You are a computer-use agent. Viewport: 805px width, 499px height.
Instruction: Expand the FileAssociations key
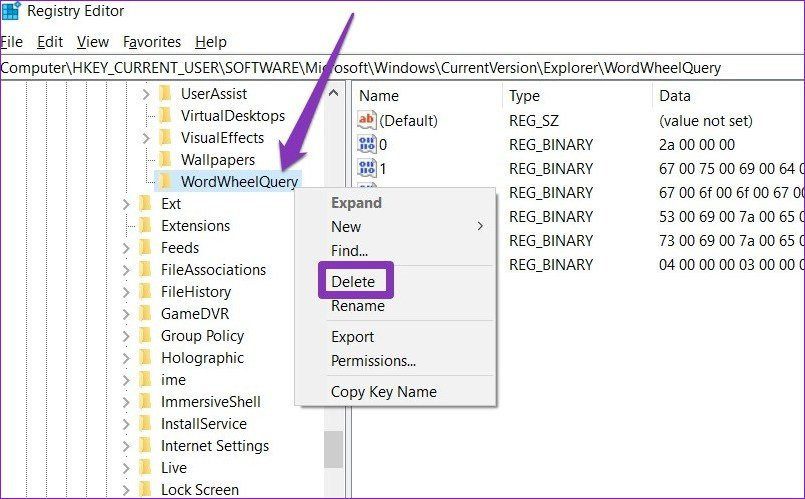(x=126, y=270)
